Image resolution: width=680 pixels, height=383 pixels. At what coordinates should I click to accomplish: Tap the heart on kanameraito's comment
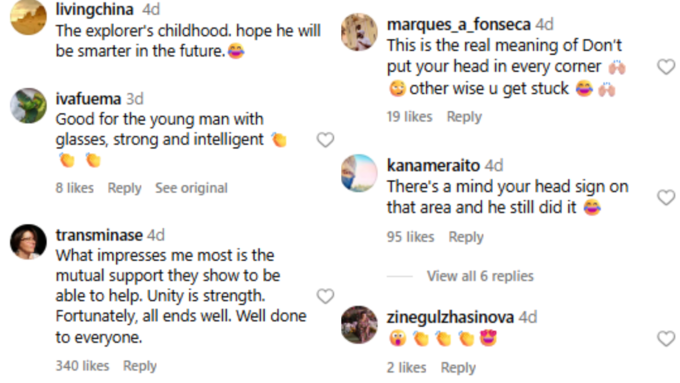(x=666, y=197)
